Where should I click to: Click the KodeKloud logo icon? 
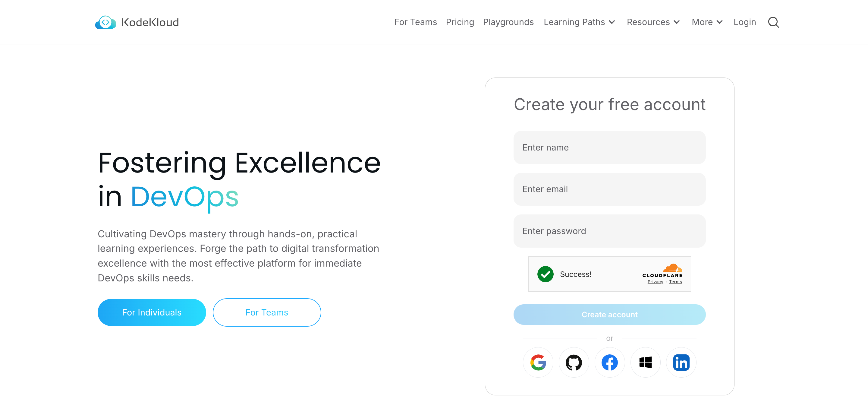(x=105, y=22)
